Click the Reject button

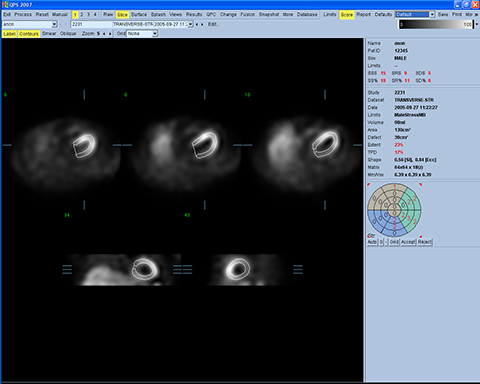(x=425, y=242)
